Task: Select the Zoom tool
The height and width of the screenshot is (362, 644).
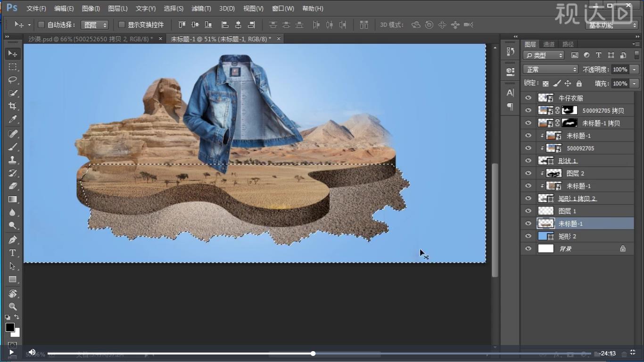Action: pos(13,306)
